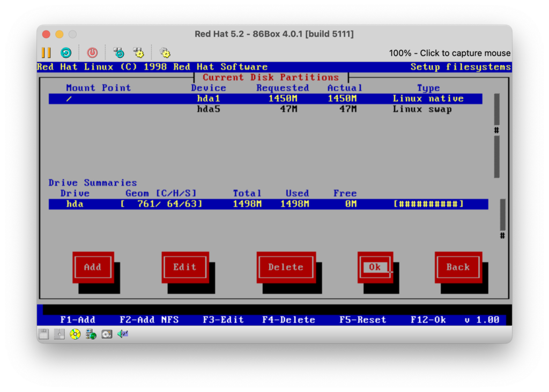The width and height of the screenshot is (549, 392).
Task: Click the "Linux swap" type cell
Action: coord(422,109)
